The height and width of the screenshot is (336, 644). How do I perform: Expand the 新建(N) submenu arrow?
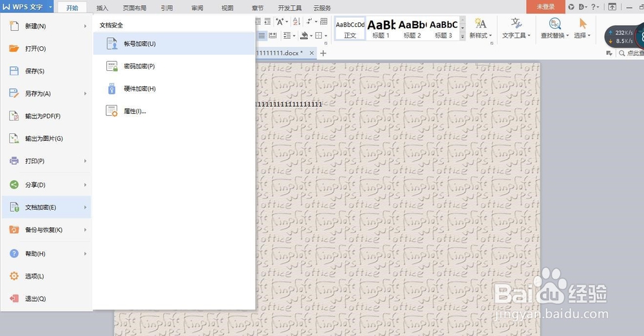pyautogui.click(x=86, y=26)
